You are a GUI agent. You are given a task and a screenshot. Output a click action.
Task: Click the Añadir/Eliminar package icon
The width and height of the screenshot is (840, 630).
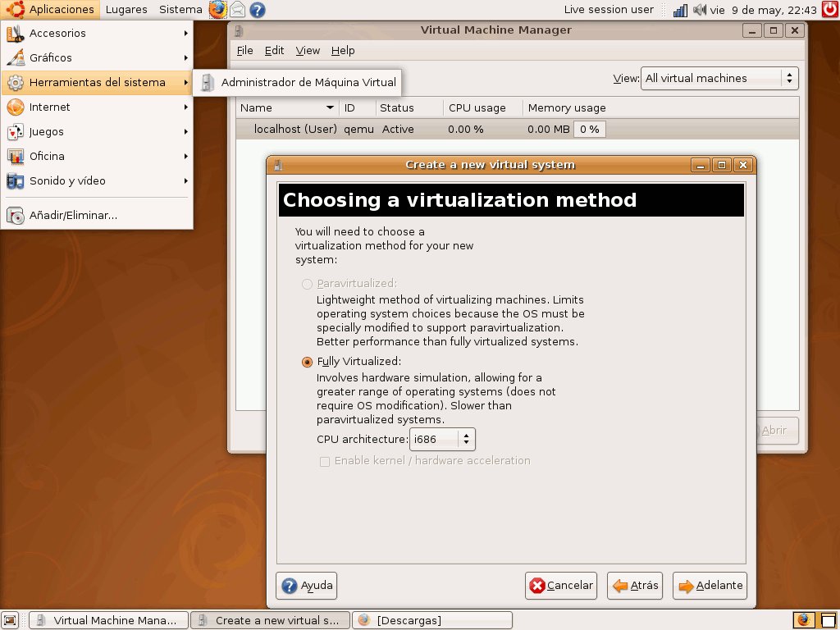pyautogui.click(x=15, y=216)
